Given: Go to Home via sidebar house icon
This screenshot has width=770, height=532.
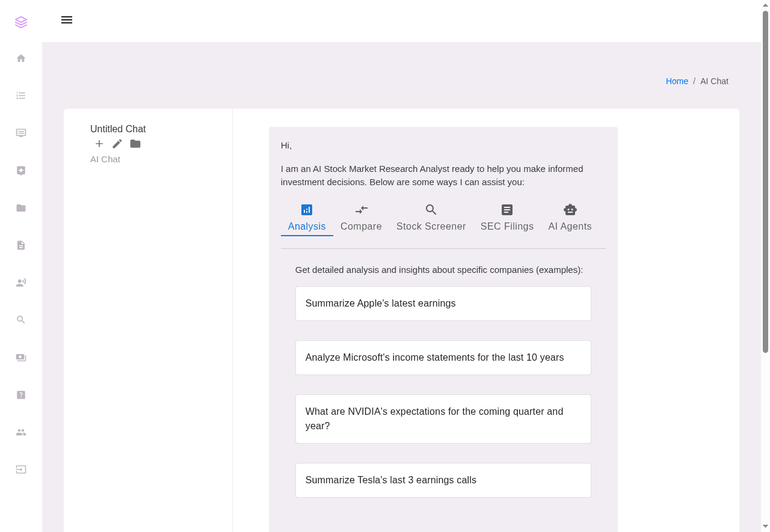Looking at the screenshot, I should (x=21, y=58).
